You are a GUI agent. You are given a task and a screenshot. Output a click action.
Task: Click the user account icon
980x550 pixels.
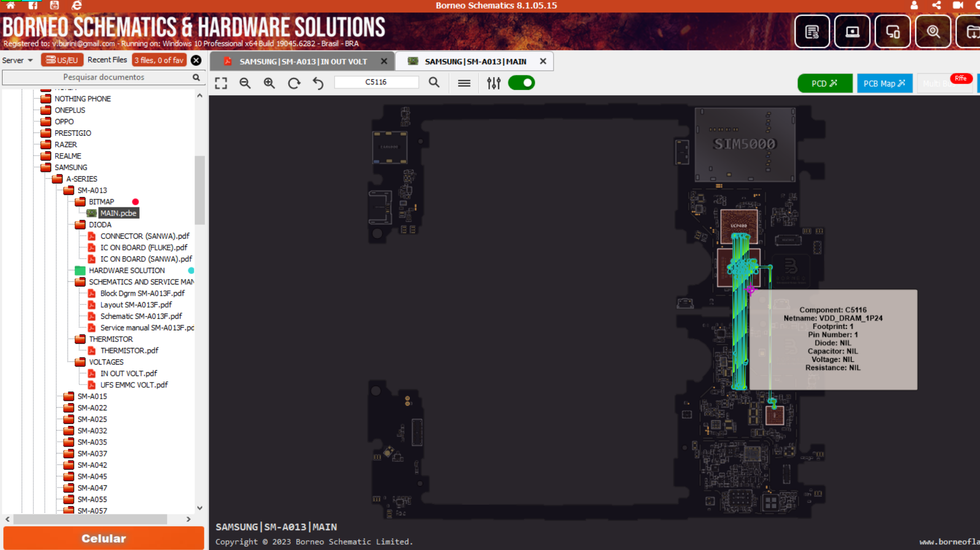click(x=914, y=5)
